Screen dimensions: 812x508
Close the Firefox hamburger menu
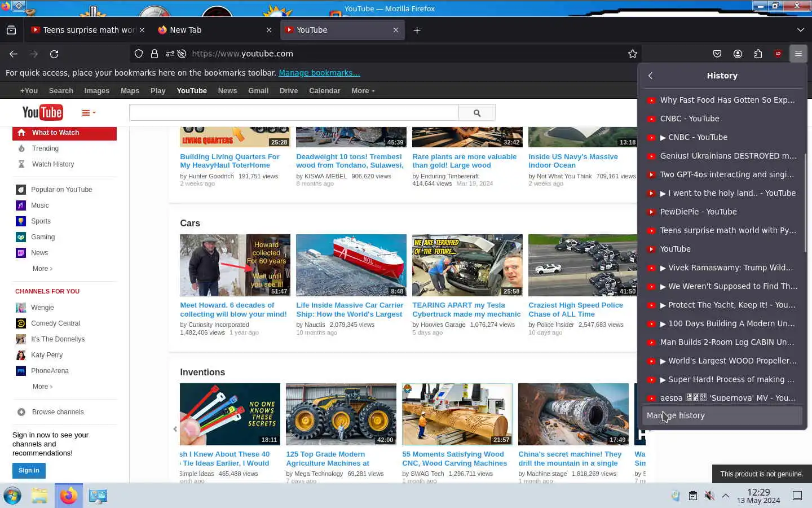click(x=798, y=54)
